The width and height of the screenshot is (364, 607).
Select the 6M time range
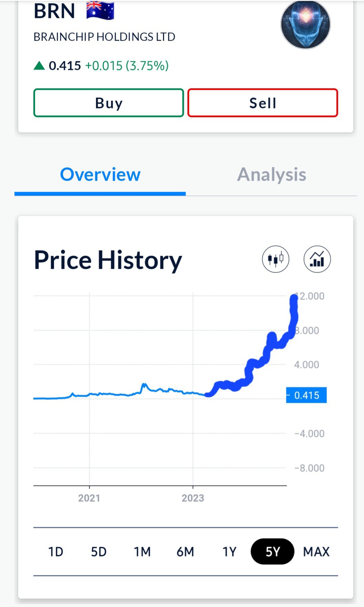click(x=185, y=552)
